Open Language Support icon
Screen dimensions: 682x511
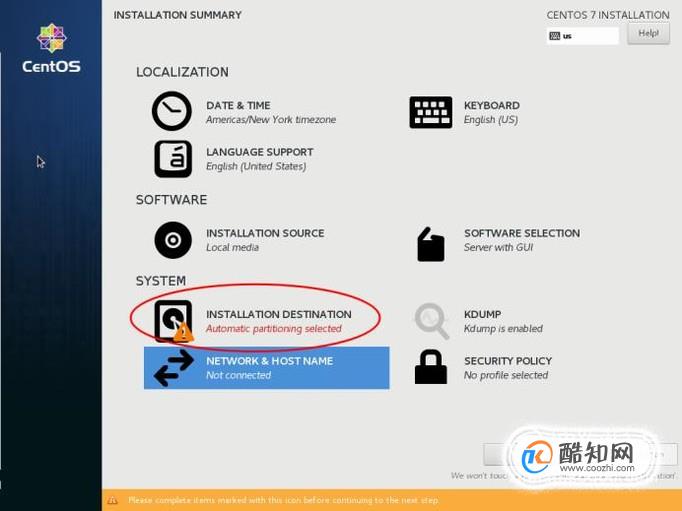[173, 159]
